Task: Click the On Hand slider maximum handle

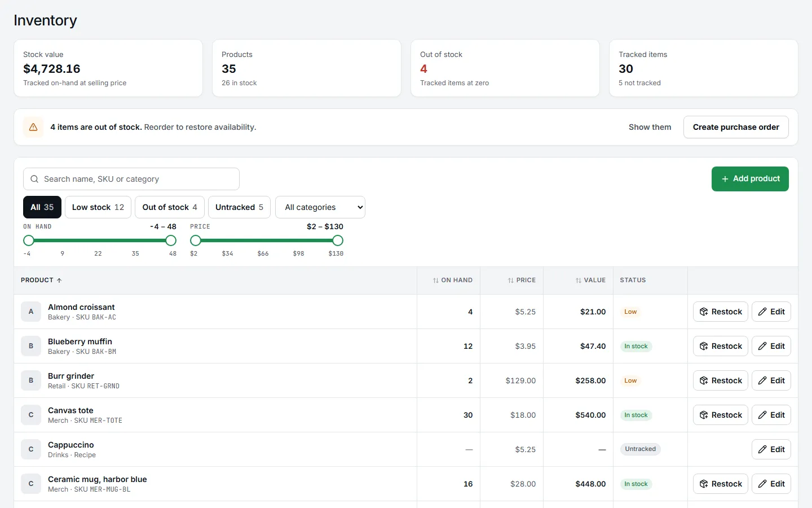Action: pos(171,240)
